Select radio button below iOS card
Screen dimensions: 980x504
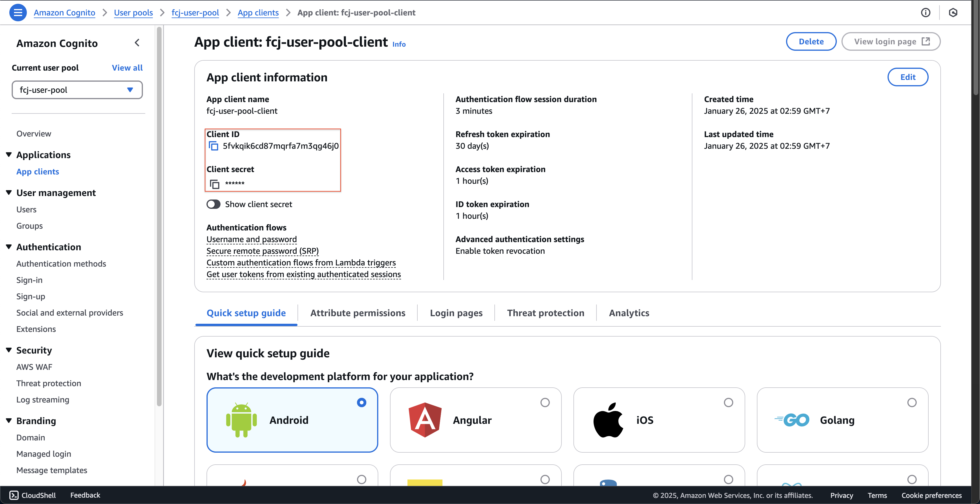pos(728,479)
